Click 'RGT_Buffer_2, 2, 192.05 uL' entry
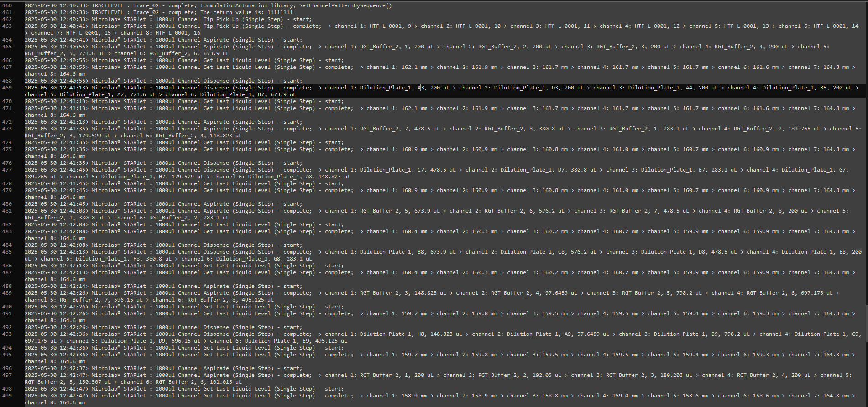 click(x=520, y=375)
